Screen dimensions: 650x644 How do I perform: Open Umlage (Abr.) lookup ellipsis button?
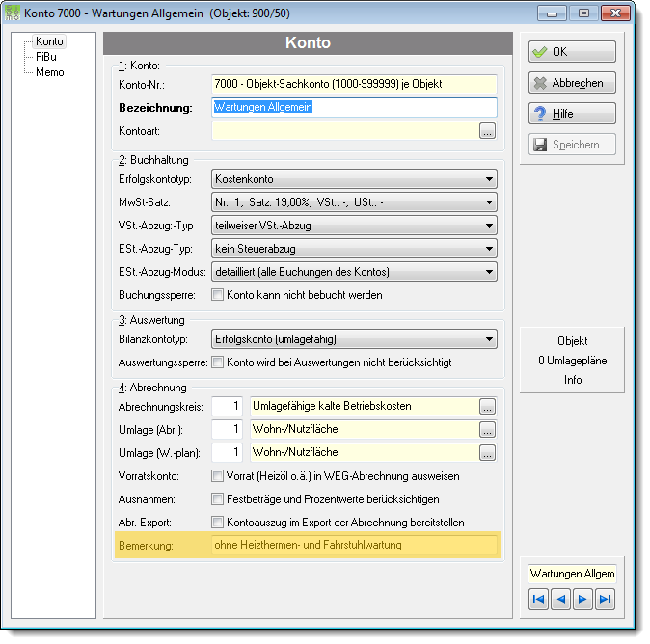tap(487, 429)
